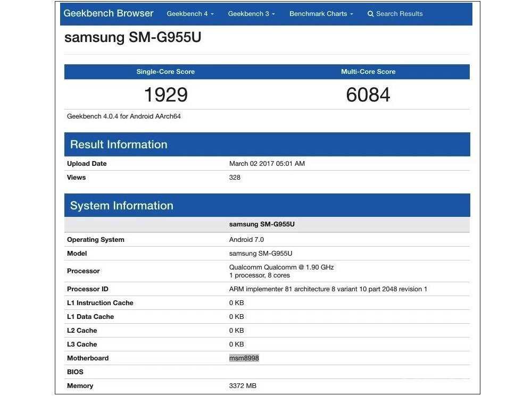Click the Processor ID label
Screen dimensions: 532x396
(88, 289)
